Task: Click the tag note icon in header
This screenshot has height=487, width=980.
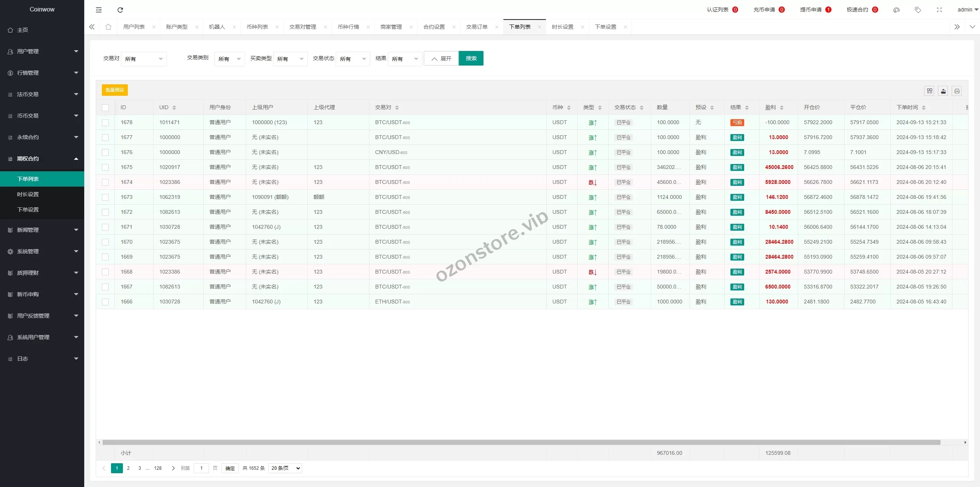Action: pos(918,10)
